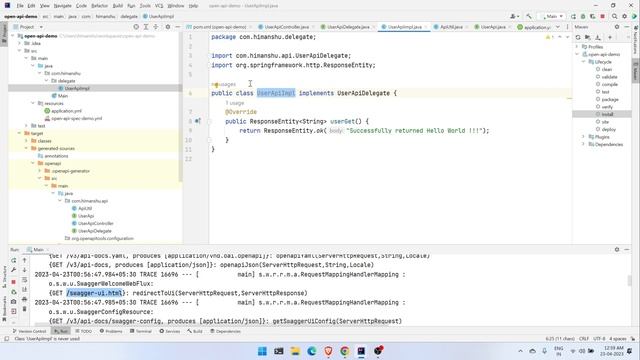Screen dimensions: 640x360
Task: Show hidden editor tabs dropdown arrow
Action: point(558,27)
